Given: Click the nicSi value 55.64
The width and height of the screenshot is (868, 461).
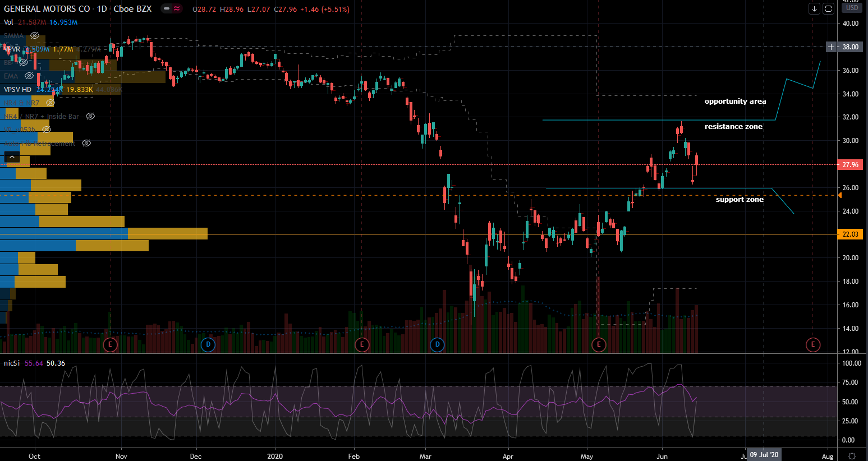Looking at the screenshot, I should pos(34,363).
